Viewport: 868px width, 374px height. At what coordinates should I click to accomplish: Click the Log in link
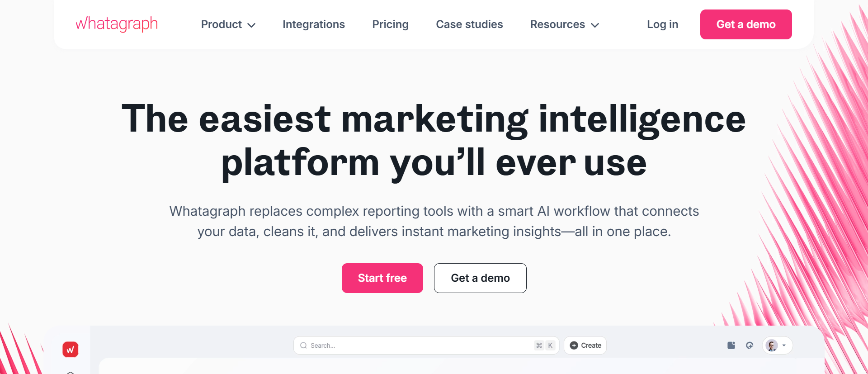tap(662, 24)
